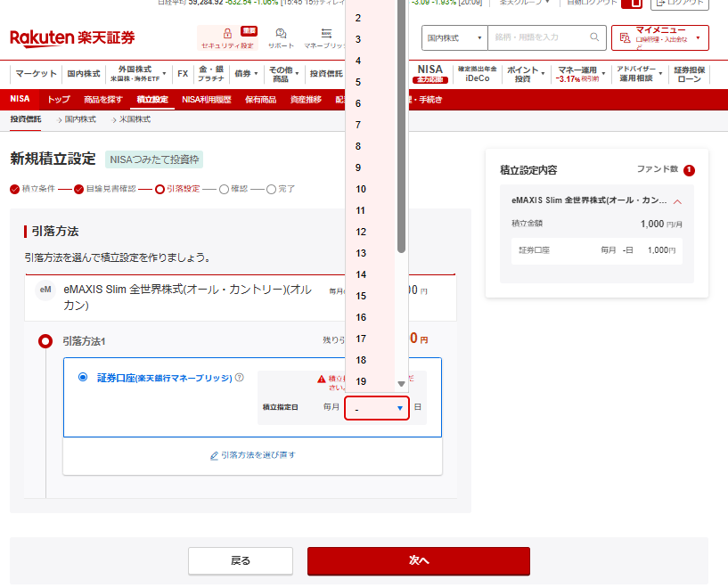The height and width of the screenshot is (588, 728).
Task: Click the 次へ button
Action: coord(418,560)
